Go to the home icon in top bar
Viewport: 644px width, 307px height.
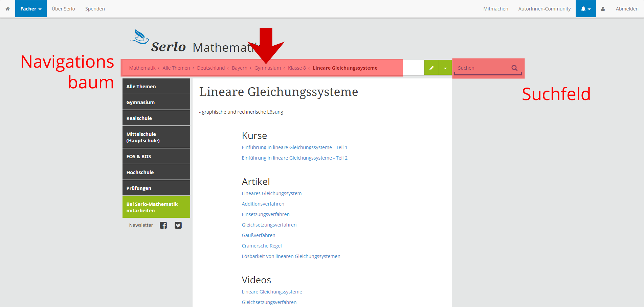[x=7, y=9]
